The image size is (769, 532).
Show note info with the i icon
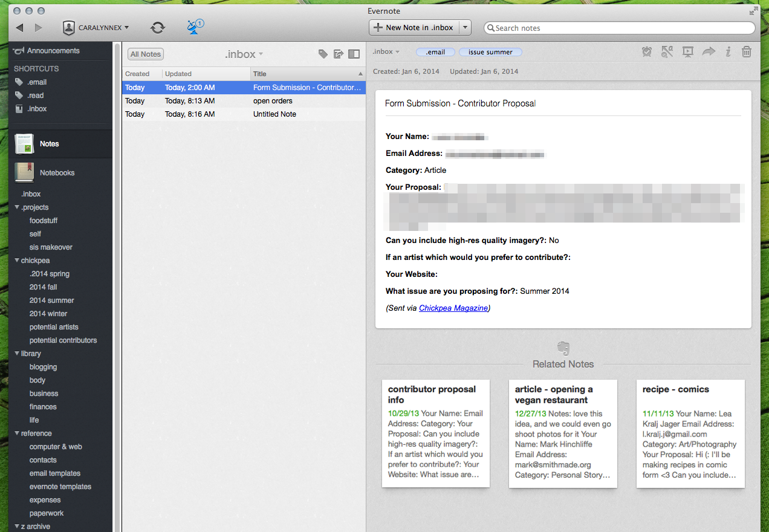[x=728, y=52]
